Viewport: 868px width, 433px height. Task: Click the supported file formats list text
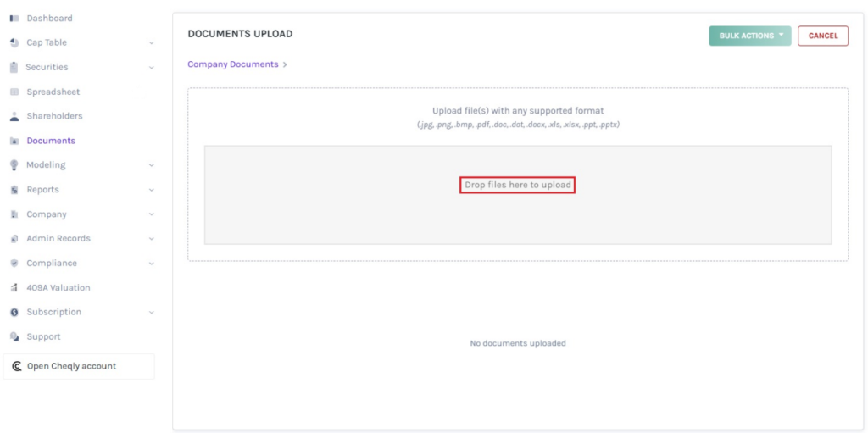(x=518, y=125)
